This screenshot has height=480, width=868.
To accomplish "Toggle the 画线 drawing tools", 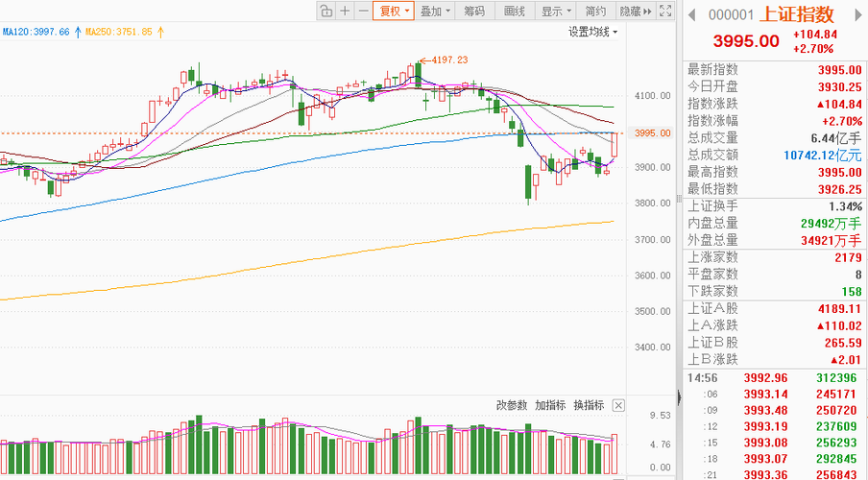I will pos(515,12).
